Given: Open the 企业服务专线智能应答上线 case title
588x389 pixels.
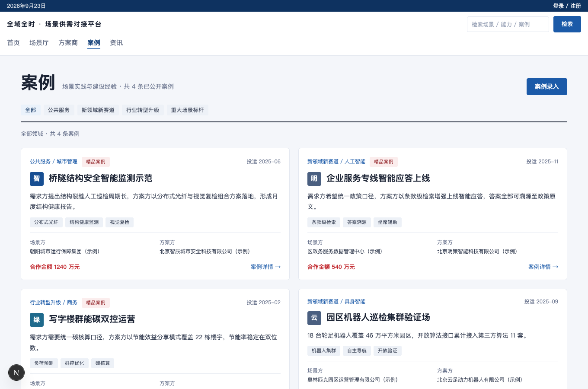Looking at the screenshot, I should coord(378,179).
